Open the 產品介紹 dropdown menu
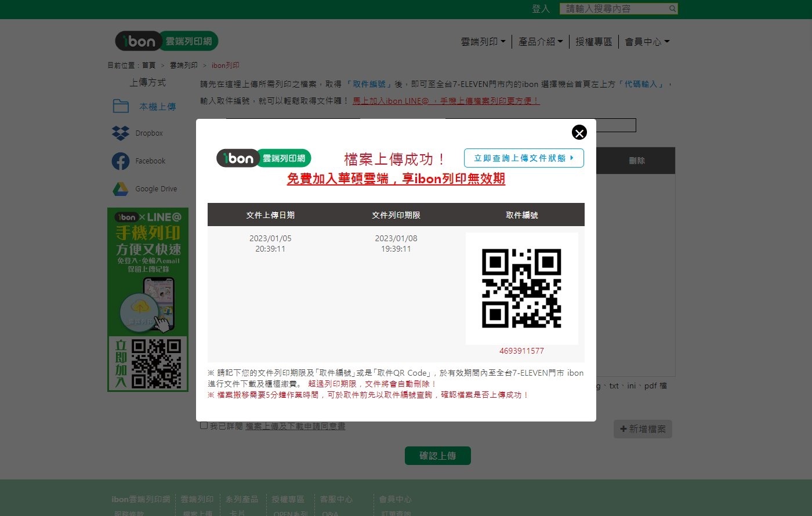Image resolution: width=812 pixels, height=516 pixels. coord(541,42)
